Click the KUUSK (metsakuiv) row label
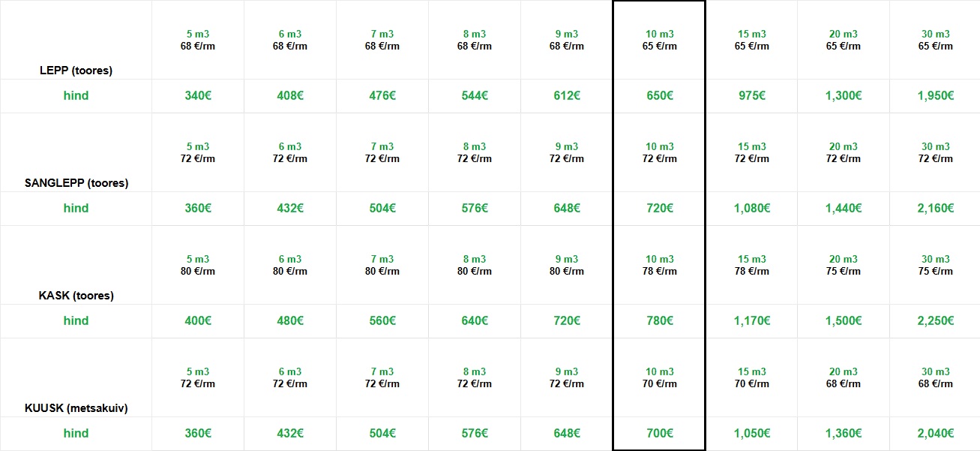 76,408
